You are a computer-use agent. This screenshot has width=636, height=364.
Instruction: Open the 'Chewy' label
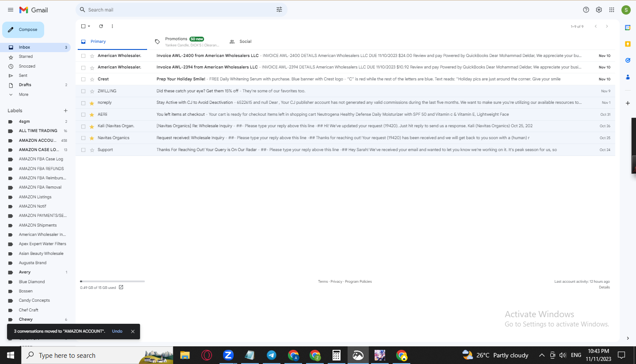tap(26, 319)
